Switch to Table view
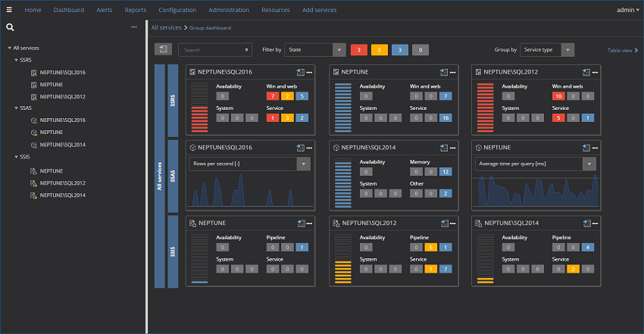Image resolution: width=644 pixels, height=334 pixels. tap(623, 51)
